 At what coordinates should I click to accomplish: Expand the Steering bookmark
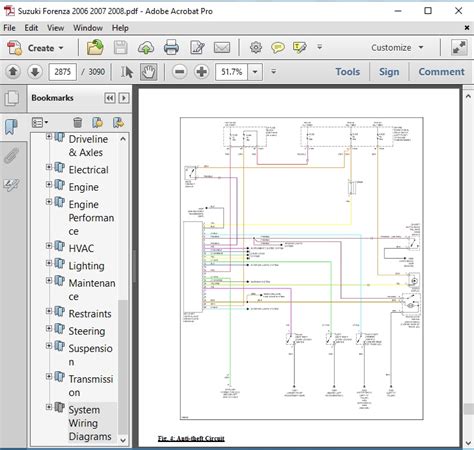coord(49,328)
